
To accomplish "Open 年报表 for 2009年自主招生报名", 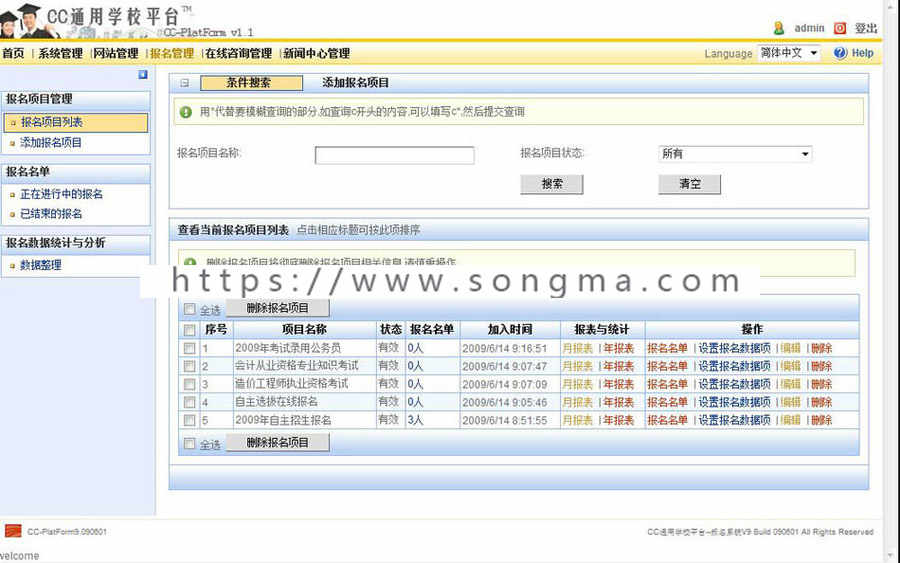I will click(x=619, y=420).
